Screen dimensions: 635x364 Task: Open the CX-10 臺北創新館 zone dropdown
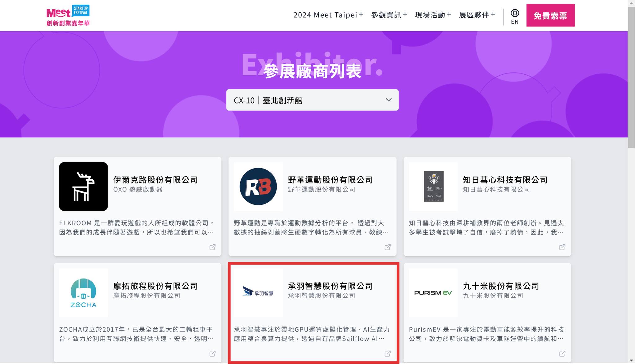click(x=312, y=100)
